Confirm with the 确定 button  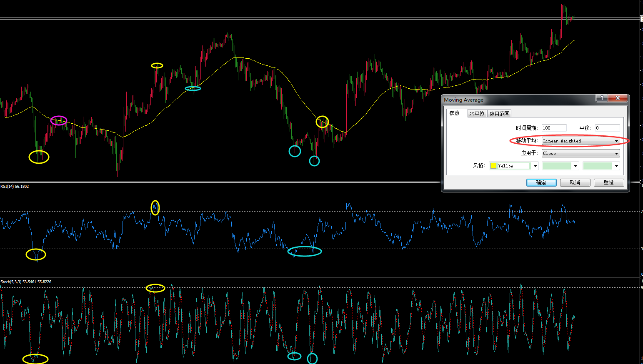[541, 182]
